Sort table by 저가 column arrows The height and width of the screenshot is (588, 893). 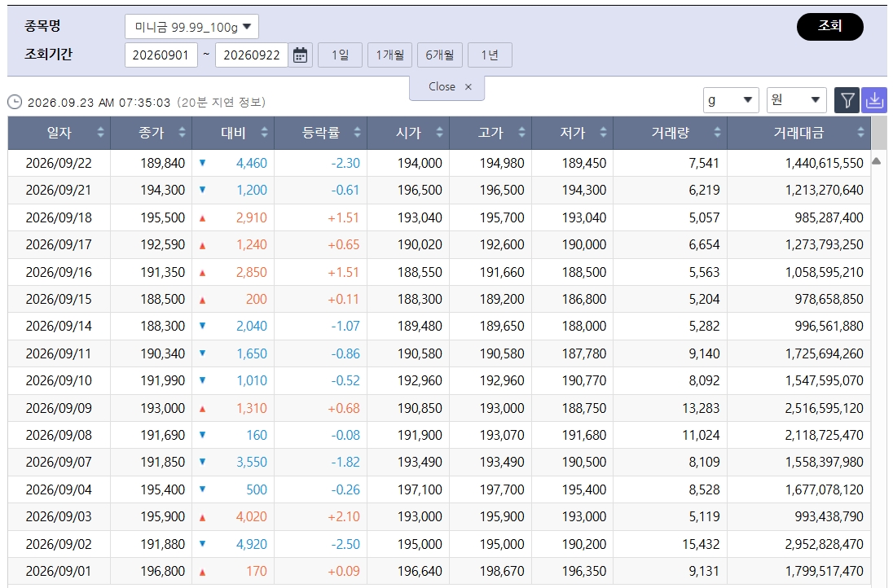click(x=603, y=133)
